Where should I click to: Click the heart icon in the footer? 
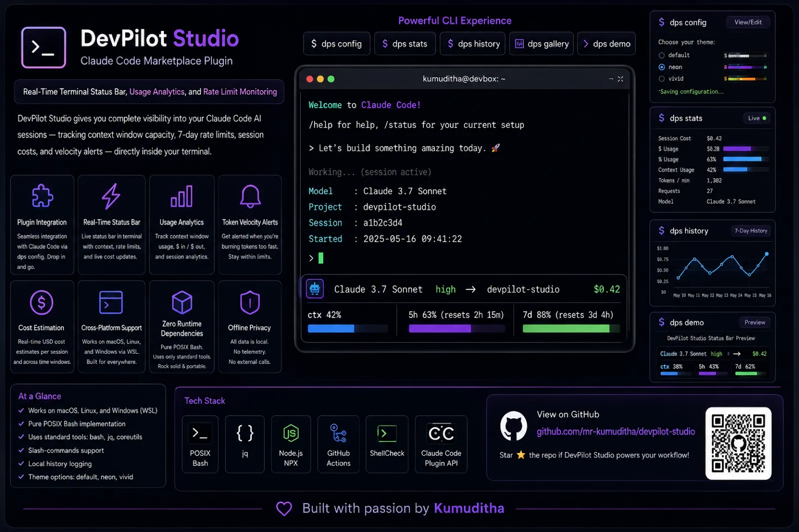[284, 509]
